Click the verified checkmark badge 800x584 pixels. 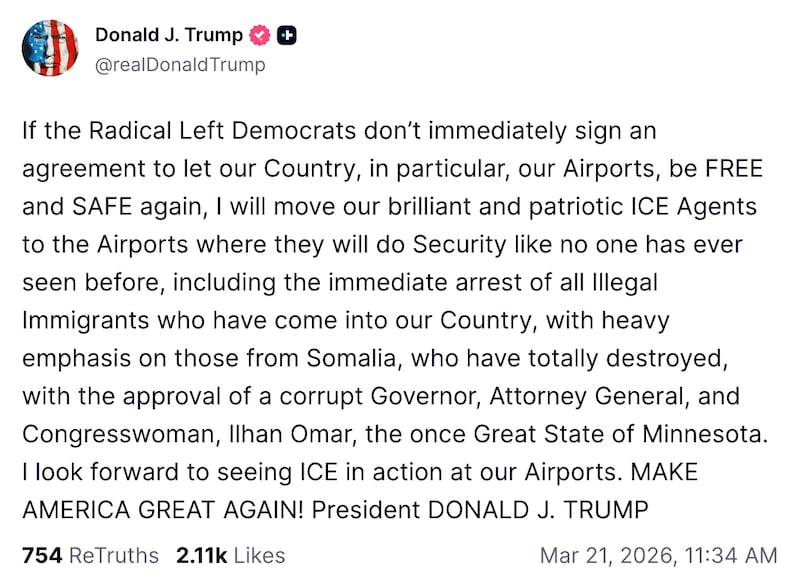[258, 33]
